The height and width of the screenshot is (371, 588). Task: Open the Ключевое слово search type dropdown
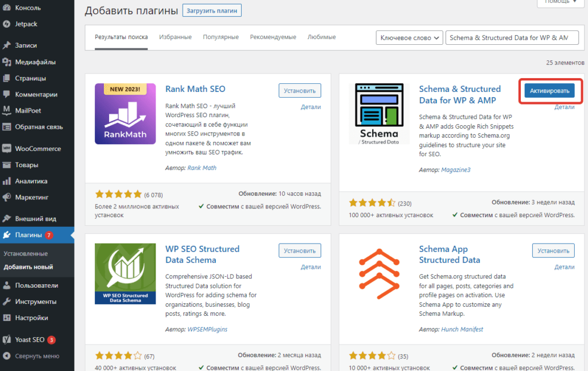tap(409, 38)
